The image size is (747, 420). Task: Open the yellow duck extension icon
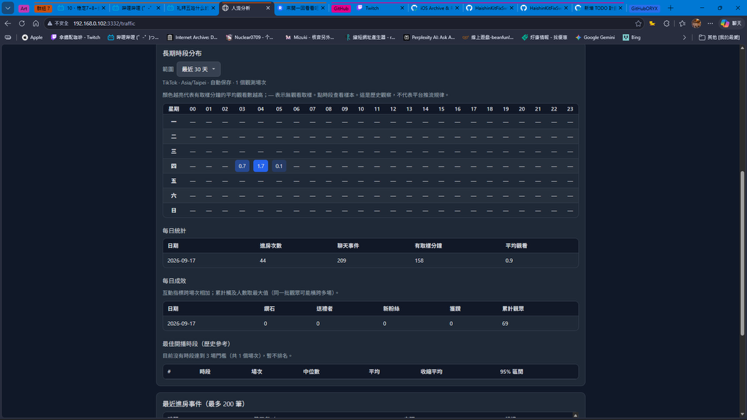coord(652,23)
